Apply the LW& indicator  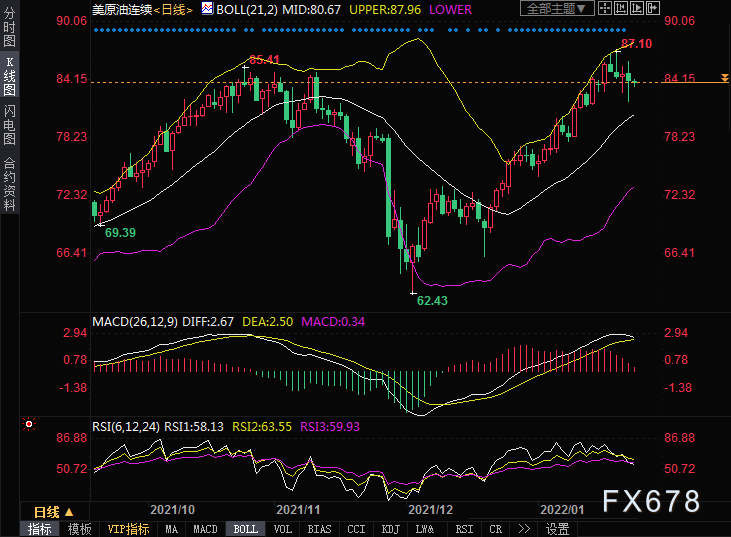coord(425,529)
